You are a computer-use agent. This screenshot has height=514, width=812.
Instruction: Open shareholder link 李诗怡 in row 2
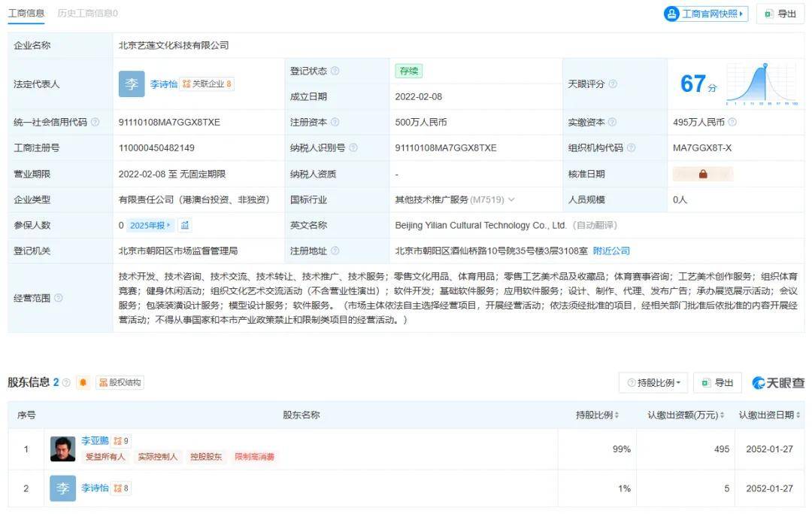[x=95, y=488]
